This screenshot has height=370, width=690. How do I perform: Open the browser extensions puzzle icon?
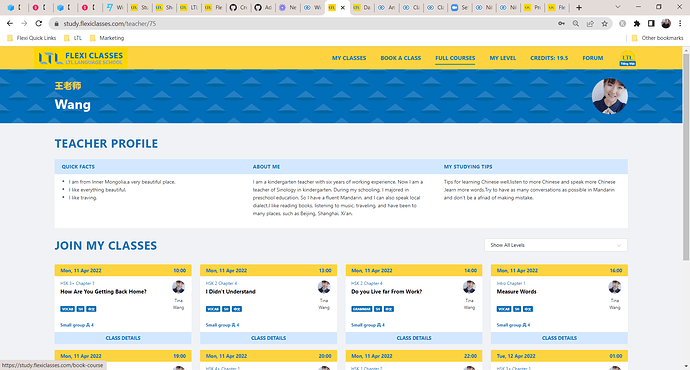pyautogui.click(x=637, y=24)
